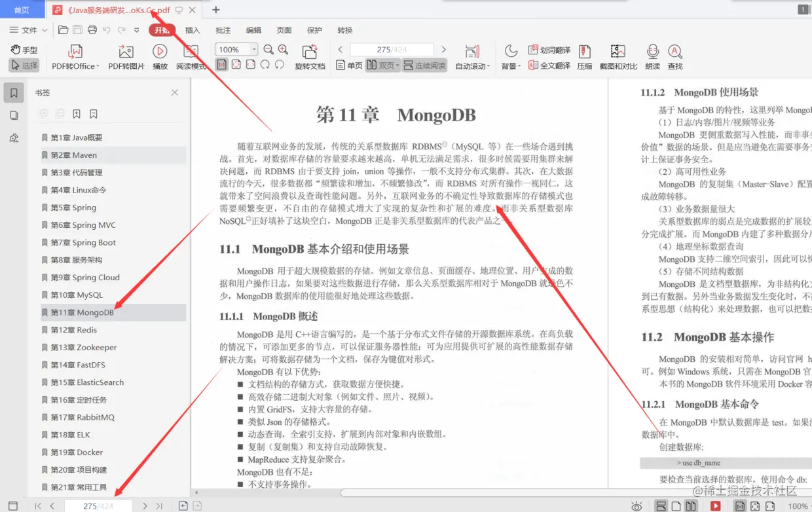This screenshot has width=812, height=512.
Task: Open the zoom 100% combo box
Action: click(x=236, y=49)
